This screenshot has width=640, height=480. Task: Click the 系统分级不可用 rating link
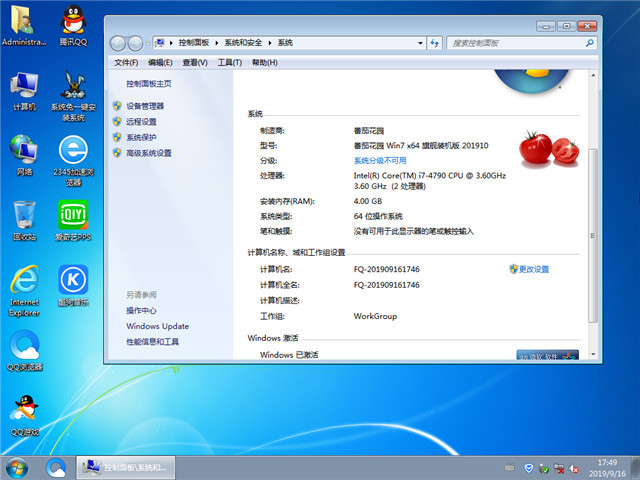point(380,160)
